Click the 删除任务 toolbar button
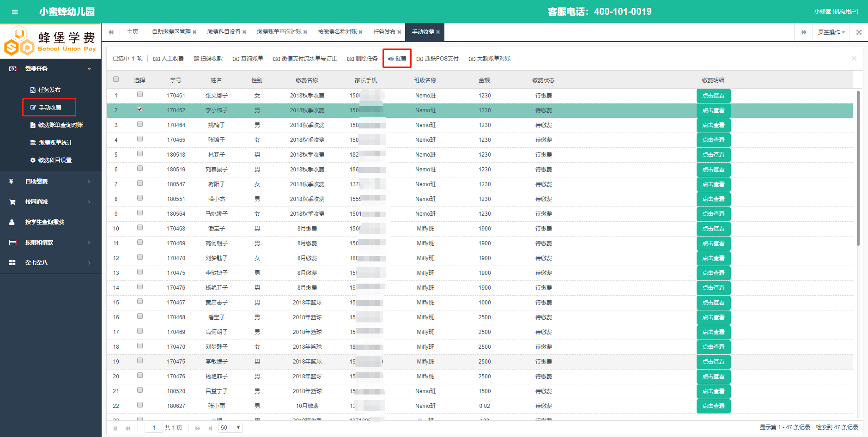Image resolution: width=868 pixels, height=437 pixels. pyautogui.click(x=363, y=59)
